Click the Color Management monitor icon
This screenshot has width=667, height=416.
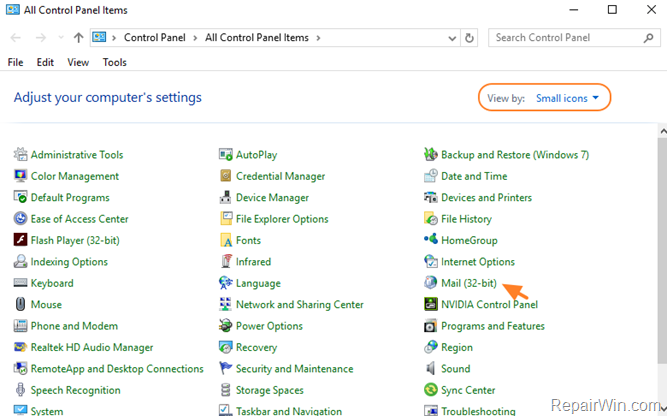(x=20, y=176)
